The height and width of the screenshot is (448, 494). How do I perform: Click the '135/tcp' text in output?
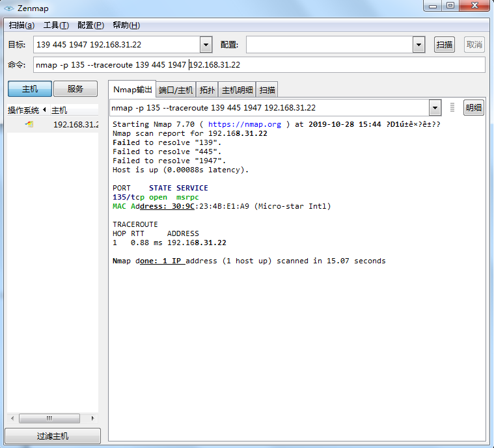pyautogui.click(x=128, y=198)
